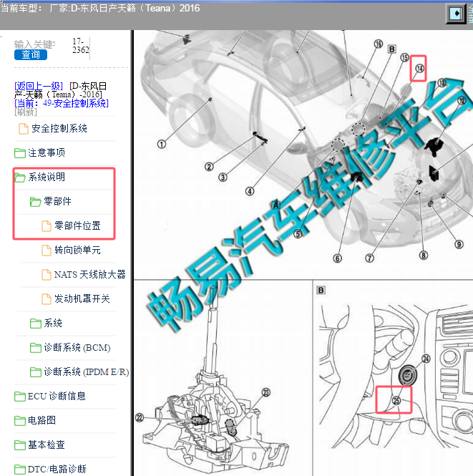Click the NATS 天线放大器 document icon
The height and width of the screenshot is (476, 473).
pyautogui.click(x=46, y=274)
